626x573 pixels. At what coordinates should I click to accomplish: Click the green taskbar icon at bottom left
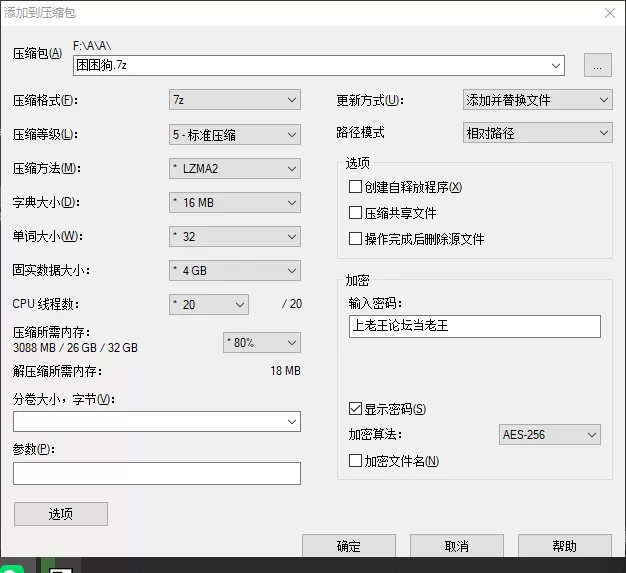(12, 569)
